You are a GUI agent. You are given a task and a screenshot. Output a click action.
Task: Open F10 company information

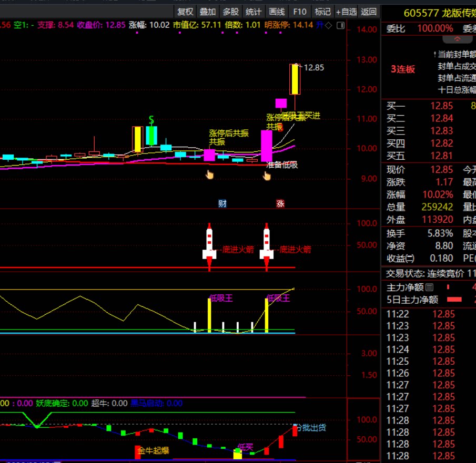[300, 12]
